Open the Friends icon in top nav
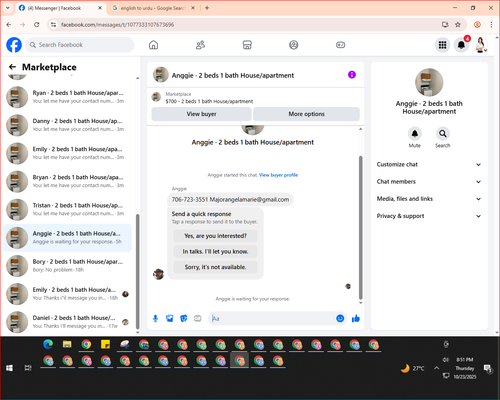Screen dimensions: 500x400 pyautogui.click(x=200, y=45)
